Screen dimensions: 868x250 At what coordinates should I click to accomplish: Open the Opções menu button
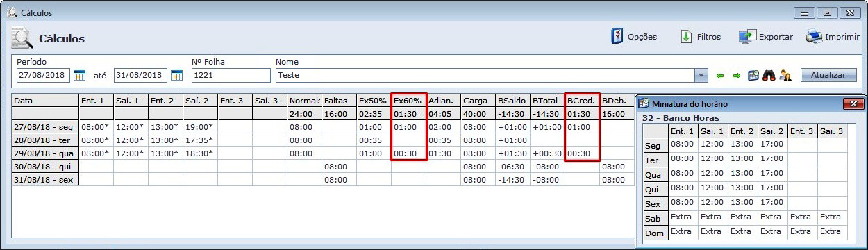635,37
